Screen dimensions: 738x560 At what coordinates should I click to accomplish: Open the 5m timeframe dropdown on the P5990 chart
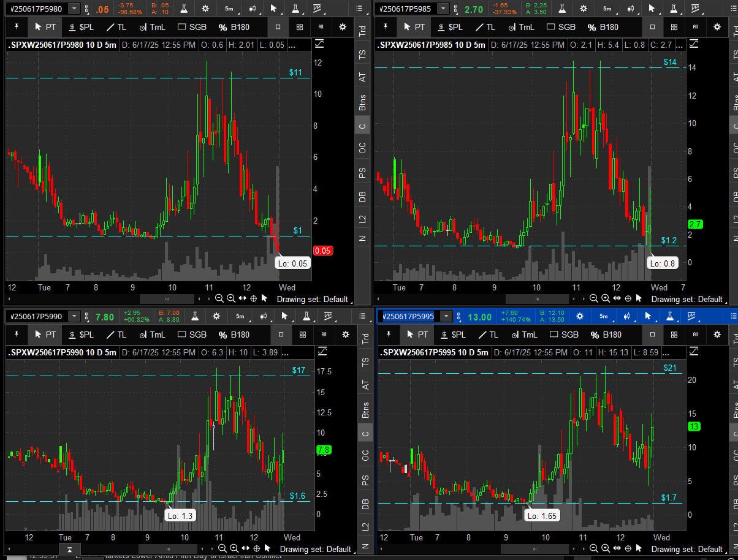click(x=240, y=316)
